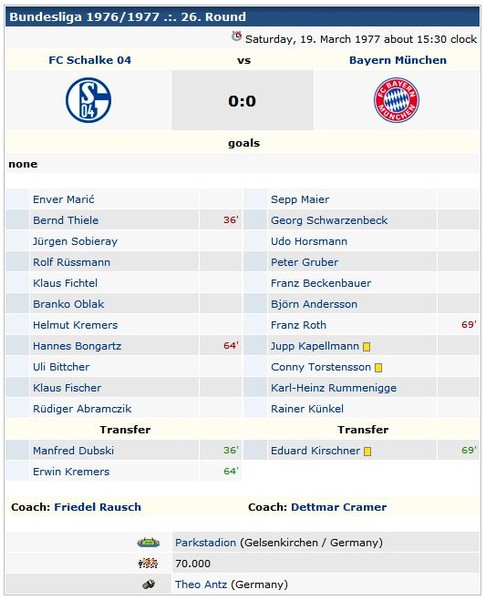Select Klaus Fischer in Schalke lineup

(x=67, y=388)
